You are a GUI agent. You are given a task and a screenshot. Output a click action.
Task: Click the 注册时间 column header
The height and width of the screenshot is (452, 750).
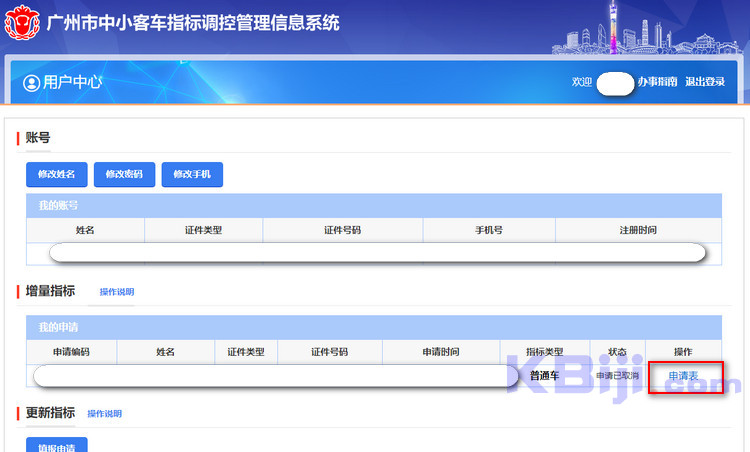pyautogui.click(x=637, y=230)
